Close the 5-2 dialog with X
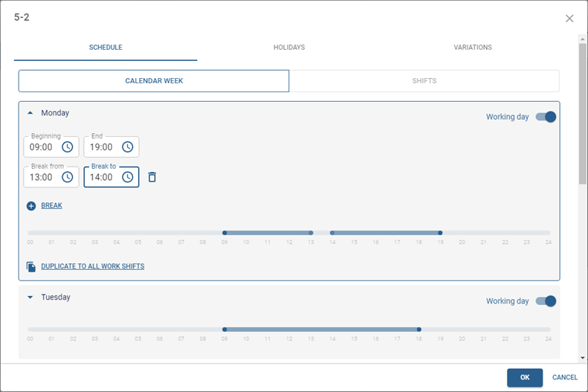The image size is (588, 392). pyautogui.click(x=569, y=19)
